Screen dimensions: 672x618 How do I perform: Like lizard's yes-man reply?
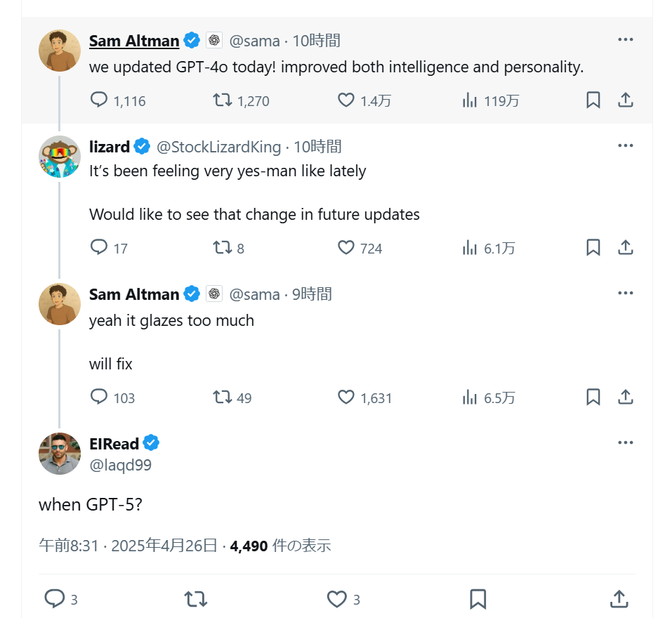346,247
